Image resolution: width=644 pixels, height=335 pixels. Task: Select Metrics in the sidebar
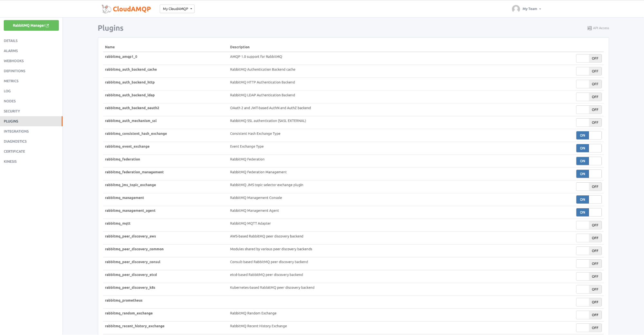click(x=11, y=81)
